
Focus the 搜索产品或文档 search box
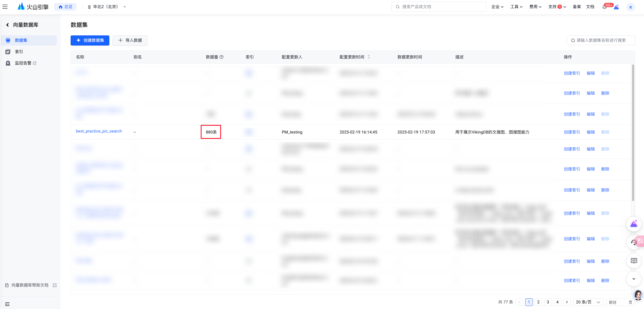tap(439, 7)
